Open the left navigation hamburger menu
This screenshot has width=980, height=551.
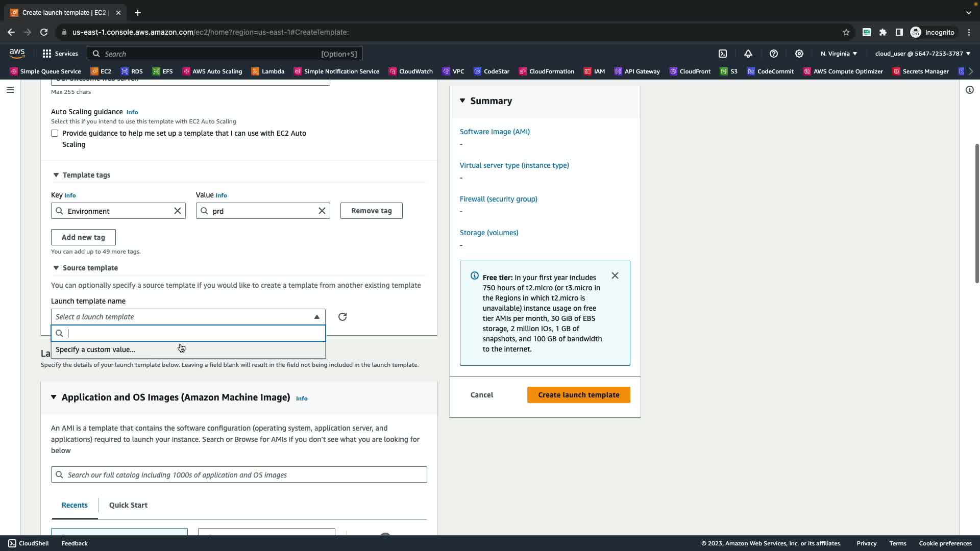tap(10, 90)
